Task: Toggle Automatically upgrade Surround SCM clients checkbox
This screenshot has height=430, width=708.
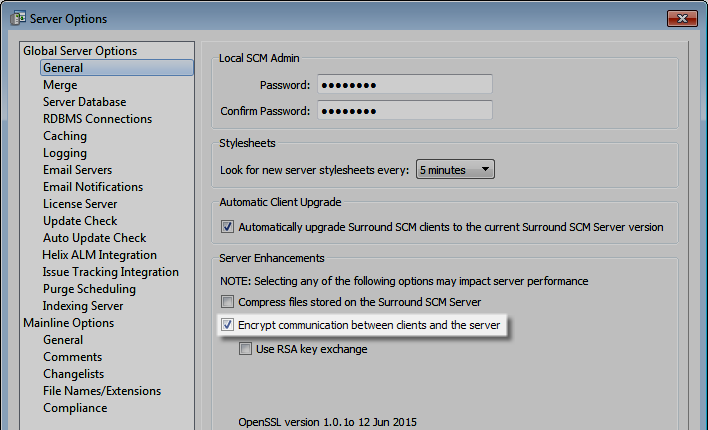Action: point(227,227)
